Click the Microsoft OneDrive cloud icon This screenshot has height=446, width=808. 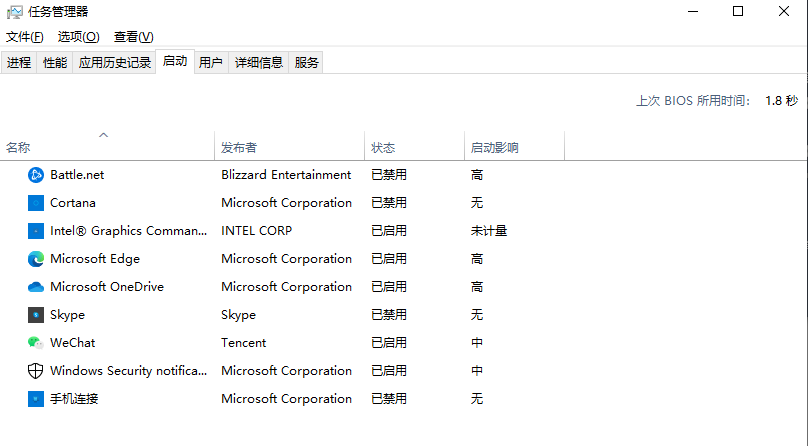point(36,287)
